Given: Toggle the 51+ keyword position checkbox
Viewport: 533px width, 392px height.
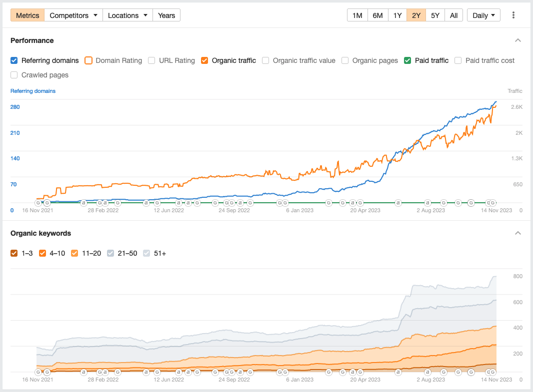Looking at the screenshot, I should (x=147, y=253).
